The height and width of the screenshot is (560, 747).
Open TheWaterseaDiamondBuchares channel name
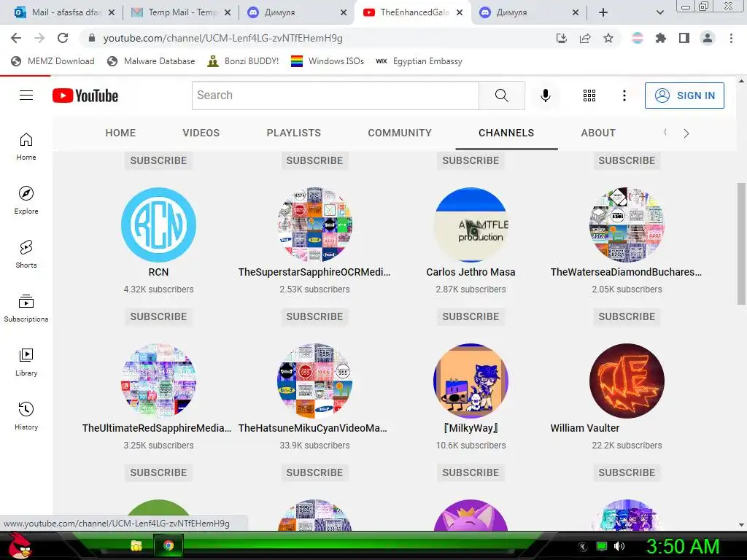point(626,272)
